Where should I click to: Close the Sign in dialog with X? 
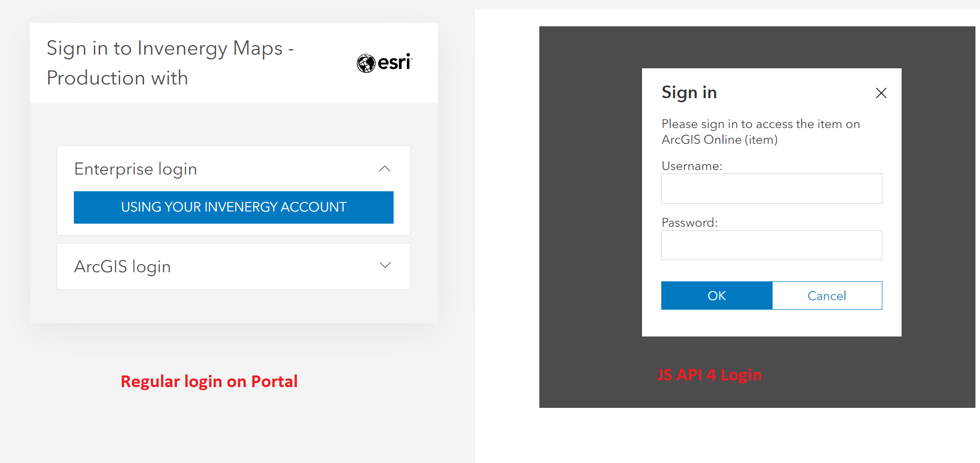coord(881,93)
